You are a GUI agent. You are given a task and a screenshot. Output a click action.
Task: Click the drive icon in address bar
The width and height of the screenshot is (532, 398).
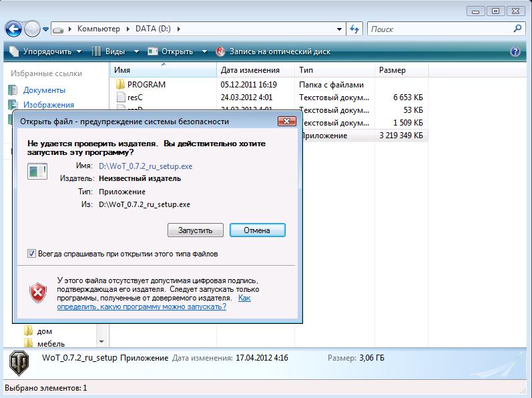click(58, 30)
